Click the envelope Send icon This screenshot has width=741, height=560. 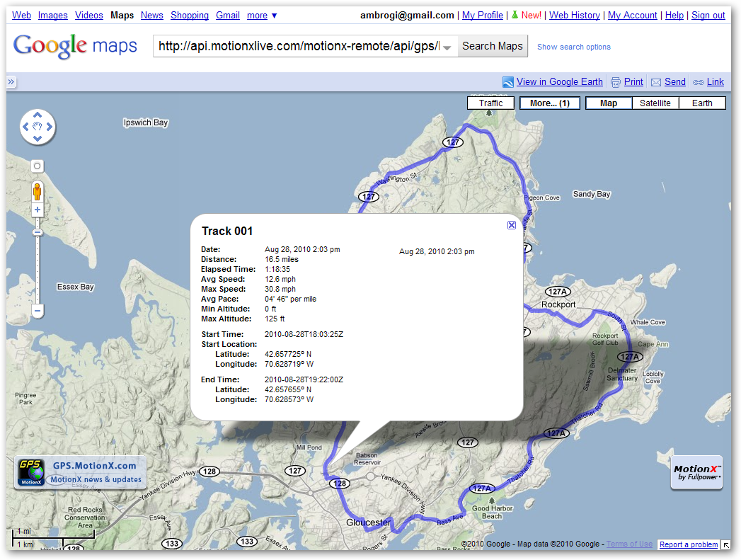(656, 82)
